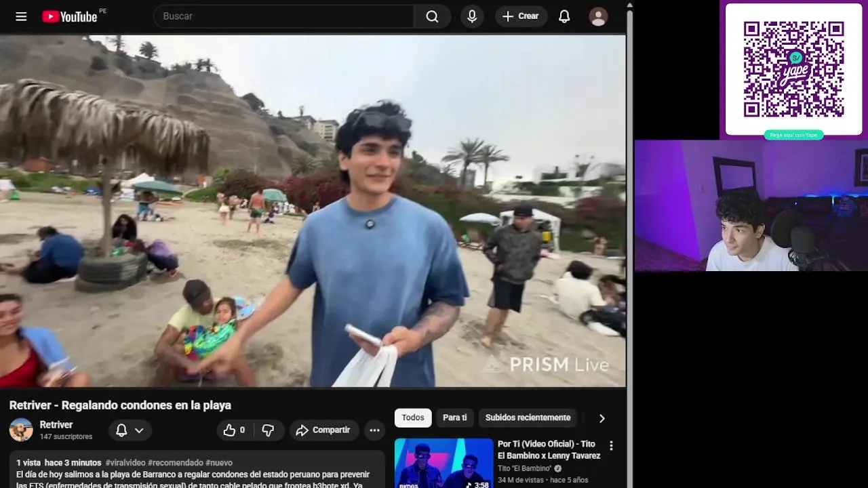Open Retriver channel avatar
Screen dimensions: 868x488
point(21,430)
